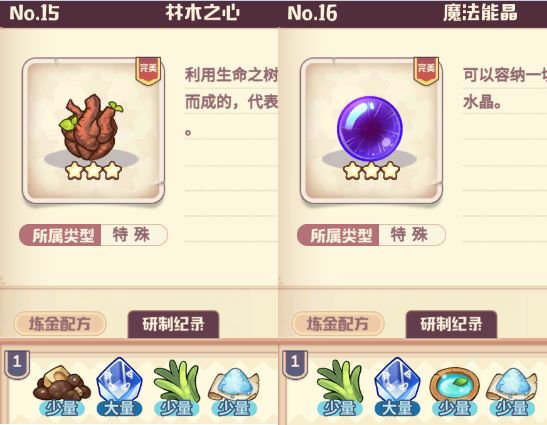Select the blue ice cube ingredient in No.15
This screenshot has width=547, height=425.
[119, 380]
